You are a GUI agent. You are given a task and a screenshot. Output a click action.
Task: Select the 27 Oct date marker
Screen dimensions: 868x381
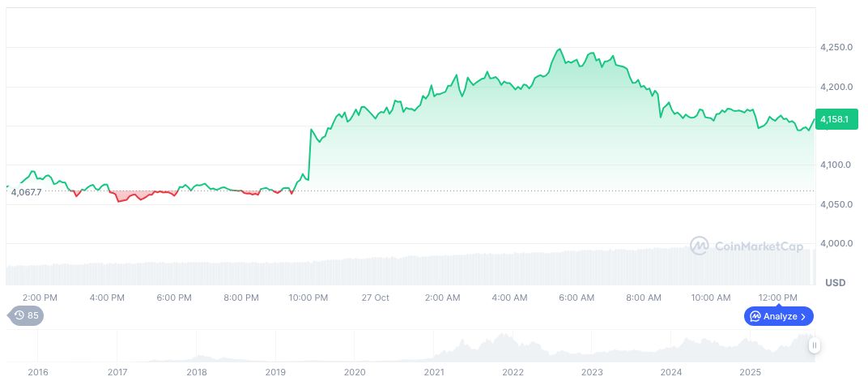click(x=375, y=298)
